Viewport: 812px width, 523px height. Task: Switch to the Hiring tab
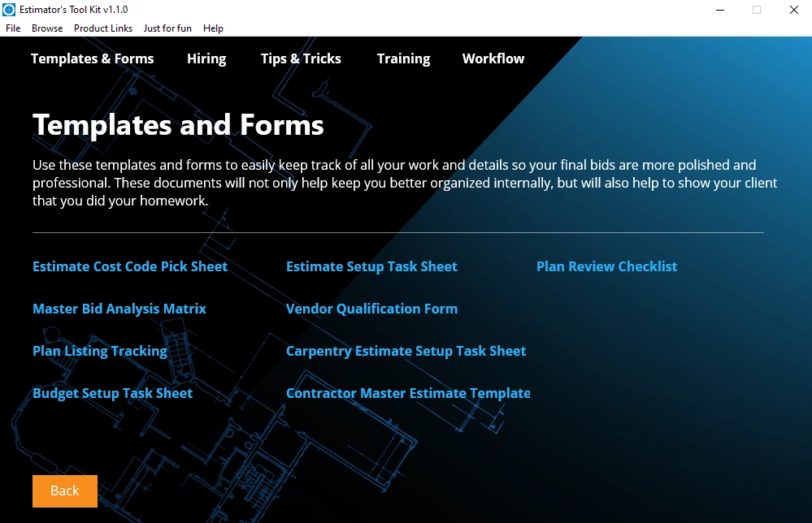pyautogui.click(x=206, y=58)
